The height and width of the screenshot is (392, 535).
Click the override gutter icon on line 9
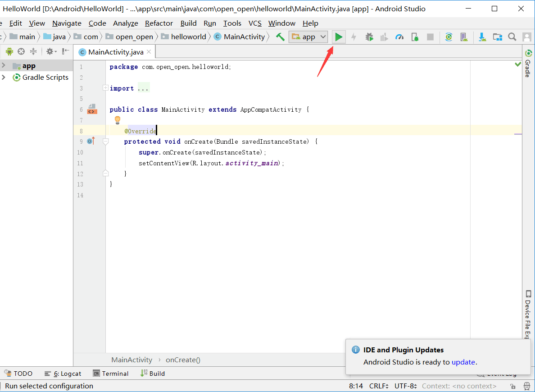click(91, 141)
